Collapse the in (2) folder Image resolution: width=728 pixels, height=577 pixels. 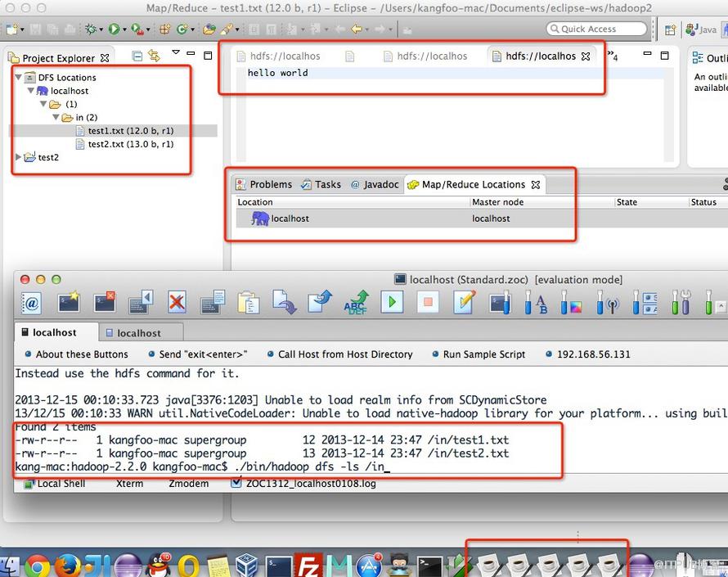(x=56, y=117)
